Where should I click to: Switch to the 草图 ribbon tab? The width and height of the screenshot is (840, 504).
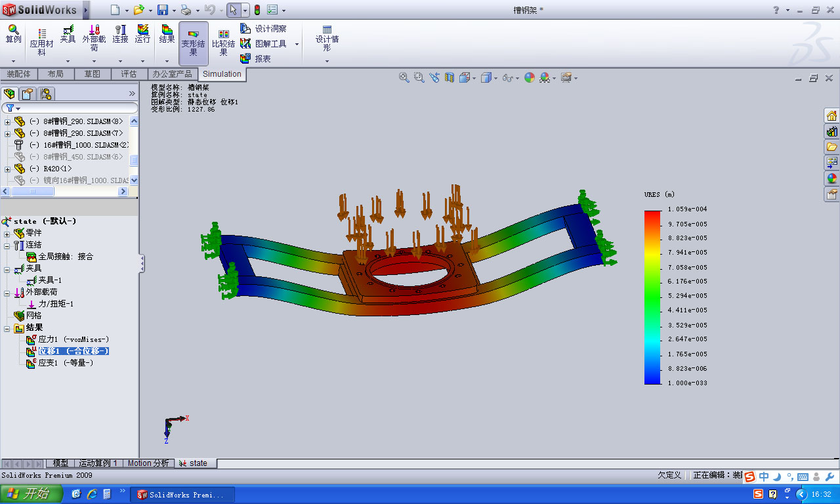point(93,74)
